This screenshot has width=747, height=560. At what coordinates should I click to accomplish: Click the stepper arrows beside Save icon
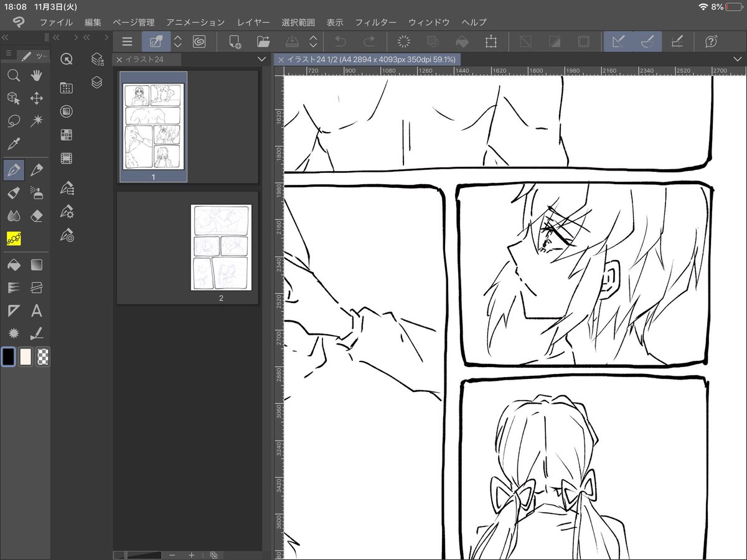coord(313,42)
